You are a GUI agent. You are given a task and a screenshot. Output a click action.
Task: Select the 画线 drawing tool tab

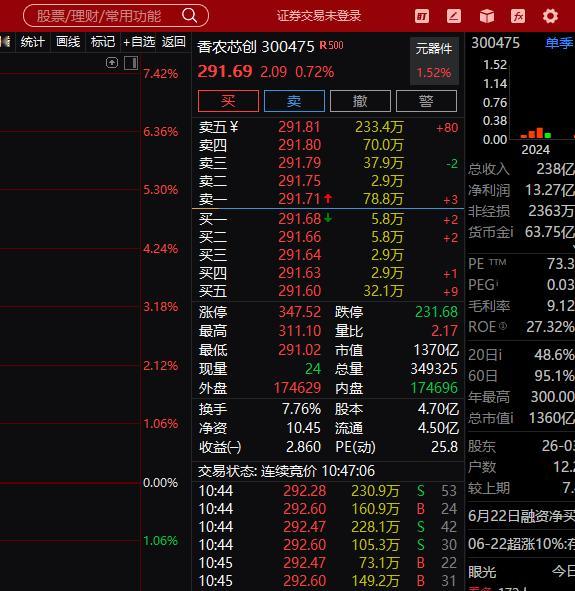pos(68,41)
